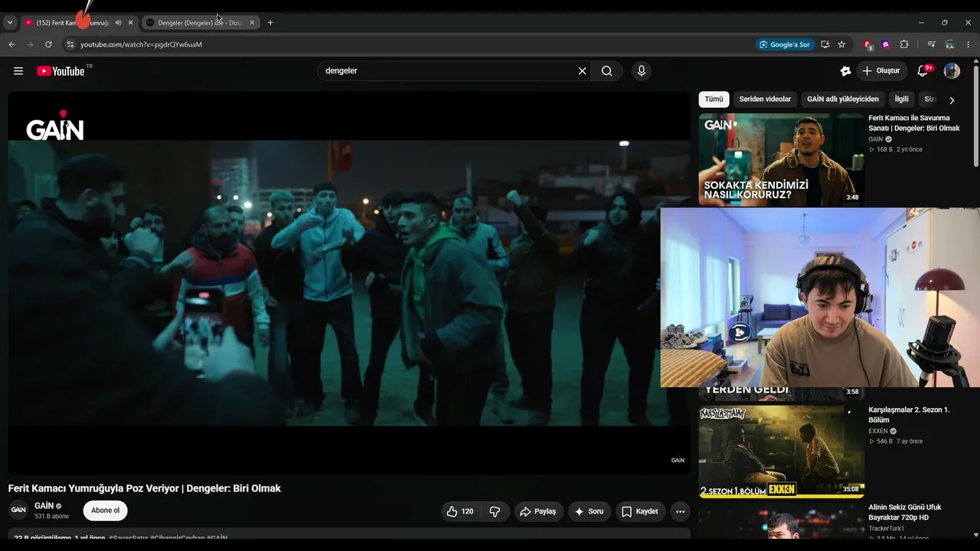The width and height of the screenshot is (980, 551).
Task: Open the YouTube hamburger guide menu
Action: coord(18,71)
